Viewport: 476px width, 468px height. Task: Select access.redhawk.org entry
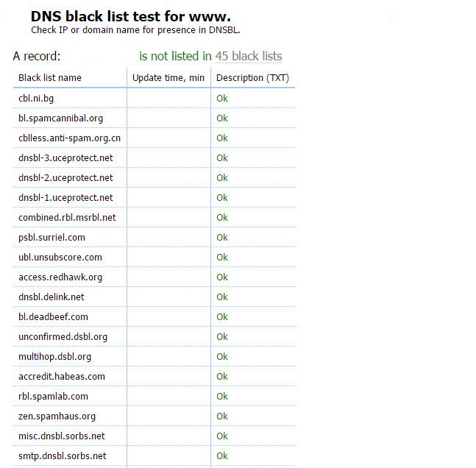pos(60,277)
